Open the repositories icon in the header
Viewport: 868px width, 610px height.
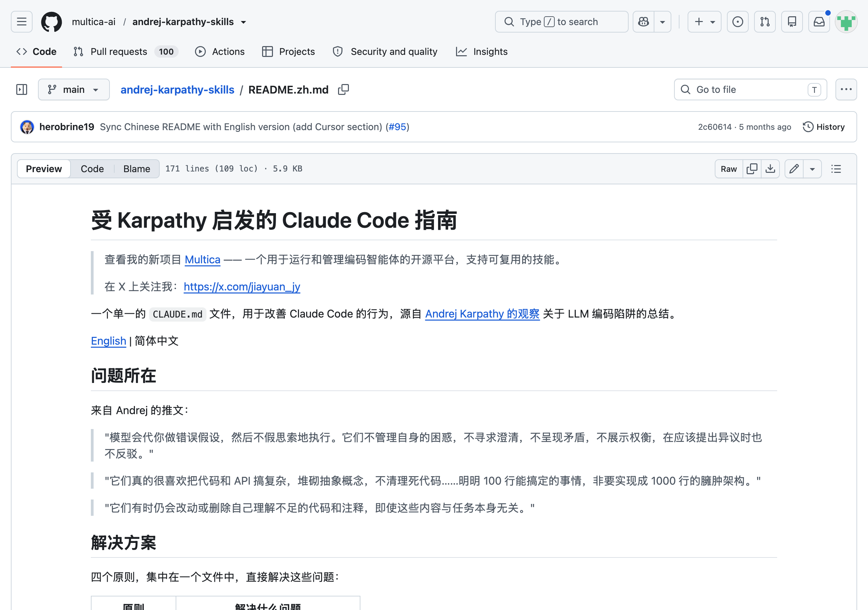coord(792,22)
